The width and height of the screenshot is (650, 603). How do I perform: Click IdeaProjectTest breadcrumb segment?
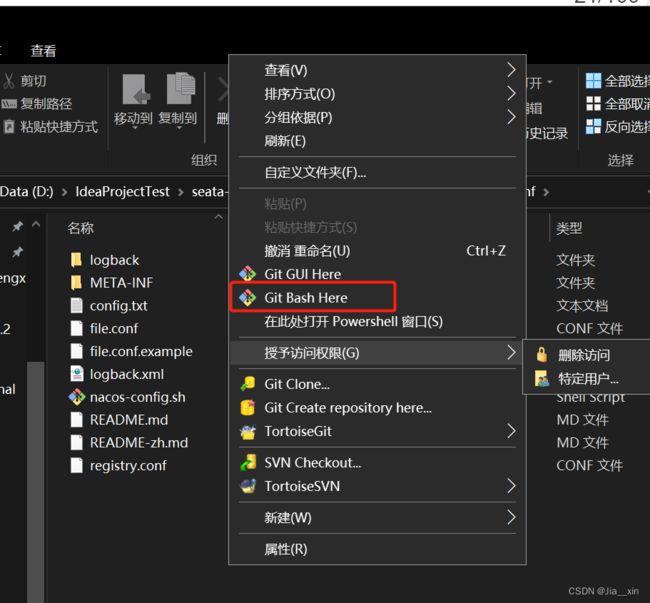click(122, 192)
